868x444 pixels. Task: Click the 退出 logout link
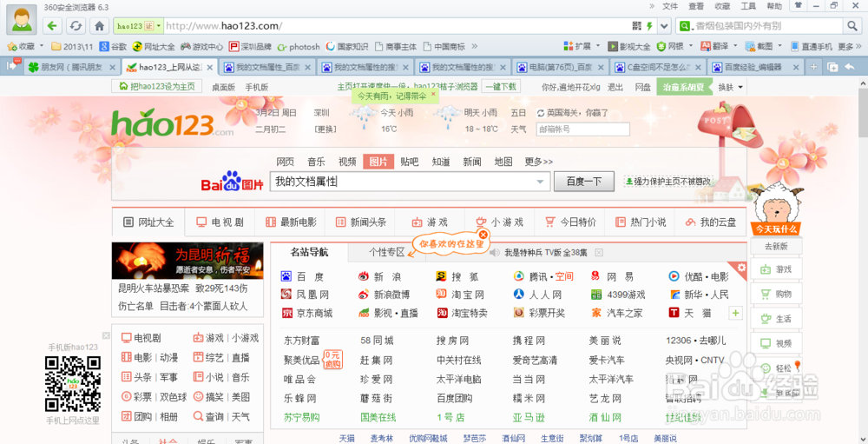tap(615, 87)
